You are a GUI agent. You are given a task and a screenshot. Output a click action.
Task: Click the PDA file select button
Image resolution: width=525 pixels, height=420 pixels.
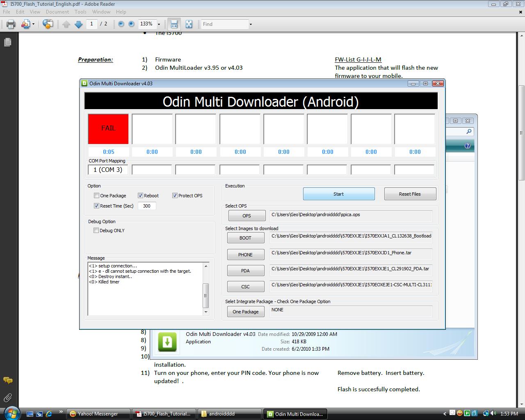tap(245, 271)
